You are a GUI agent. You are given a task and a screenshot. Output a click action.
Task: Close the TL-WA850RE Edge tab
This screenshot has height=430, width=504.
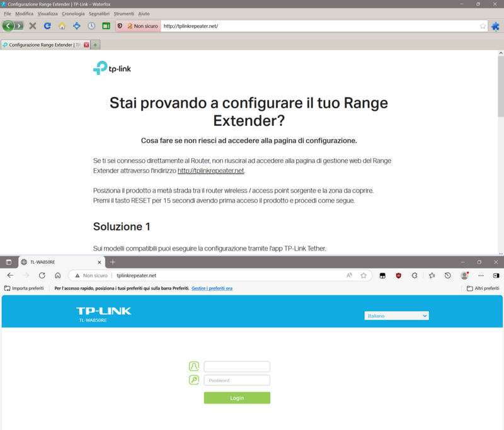[x=100, y=262]
